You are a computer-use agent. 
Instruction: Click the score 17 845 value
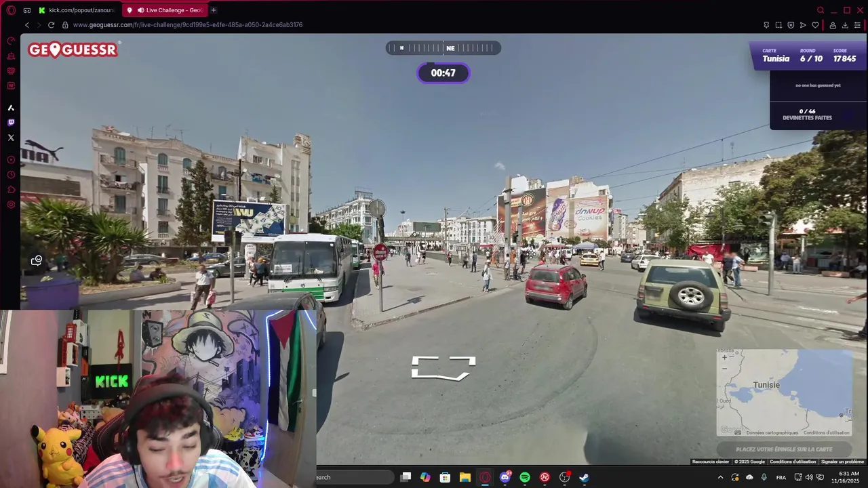844,59
